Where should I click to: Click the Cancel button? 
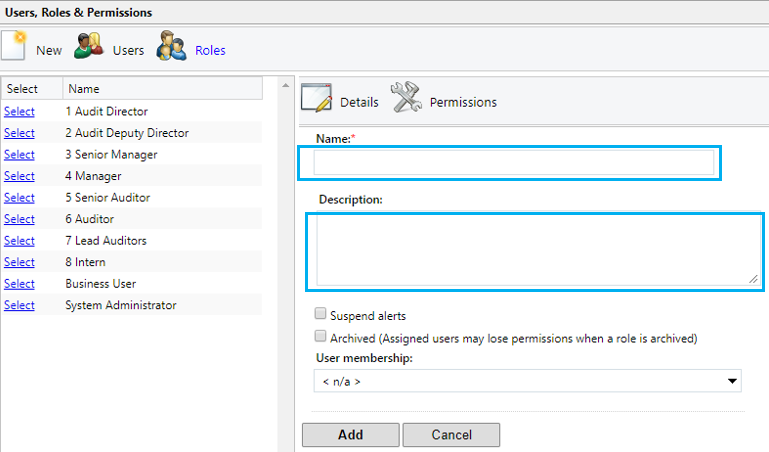[x=451, y=435]
